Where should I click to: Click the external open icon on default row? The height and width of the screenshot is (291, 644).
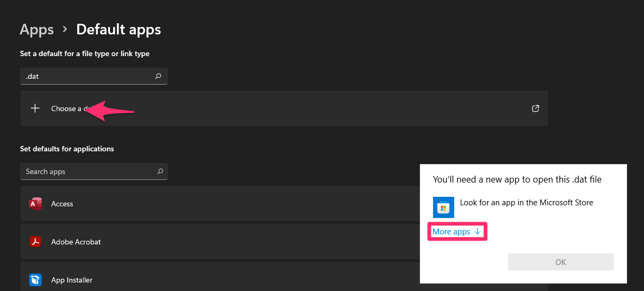[536, 108]
